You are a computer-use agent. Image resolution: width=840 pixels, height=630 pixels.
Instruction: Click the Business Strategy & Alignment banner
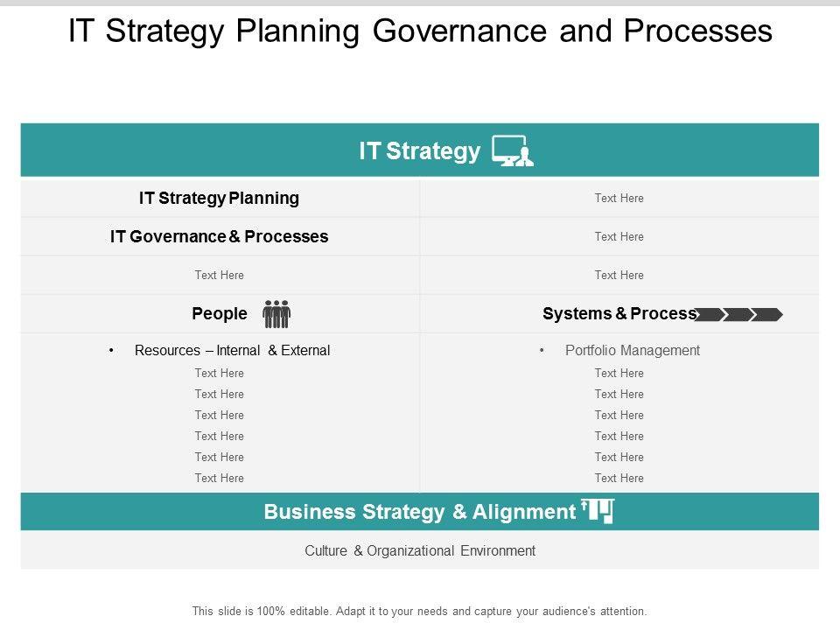pyautogui.click(x=418, y=512)
